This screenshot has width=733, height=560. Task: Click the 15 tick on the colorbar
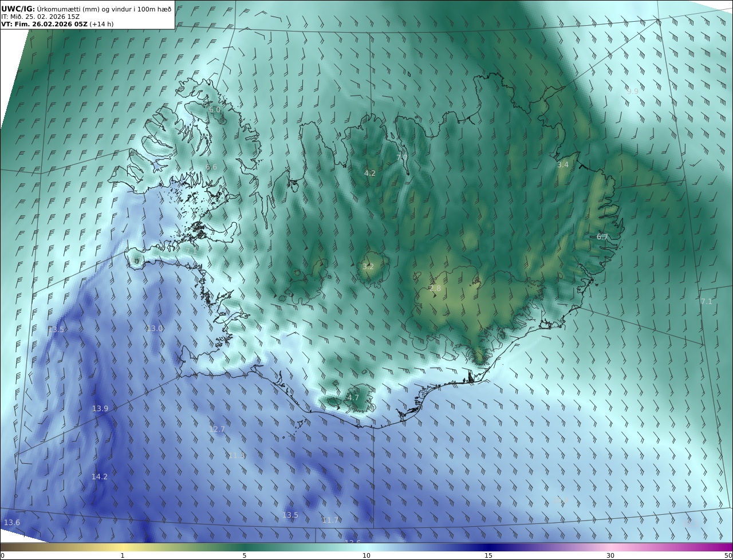(x=488, y=555)
